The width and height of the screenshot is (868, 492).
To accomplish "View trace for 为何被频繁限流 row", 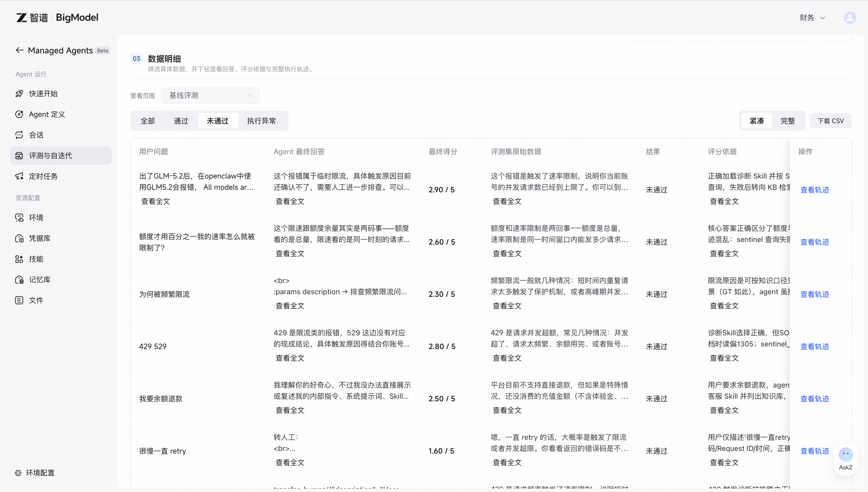I will point(815,294).
